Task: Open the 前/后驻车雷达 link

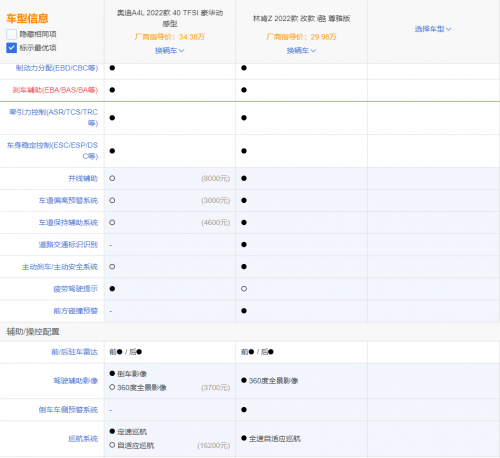Action: pos(75,352)
